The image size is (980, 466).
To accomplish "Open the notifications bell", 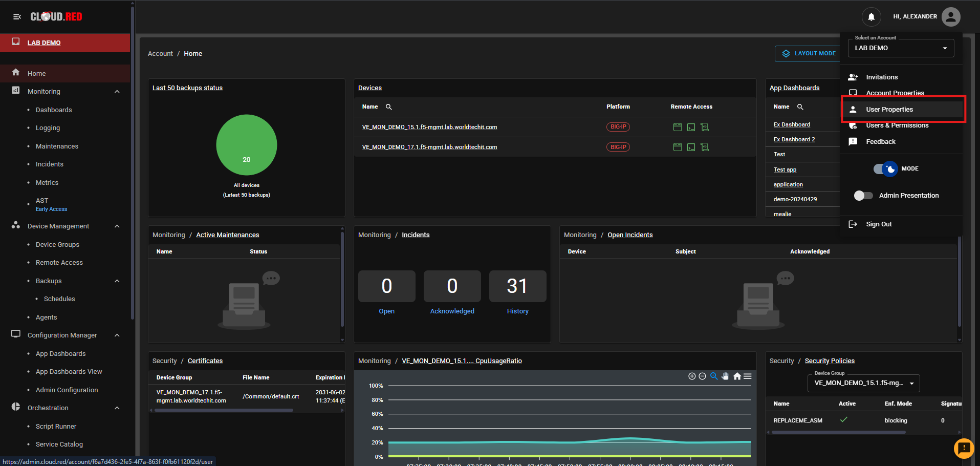I will (x=871, y=17).
